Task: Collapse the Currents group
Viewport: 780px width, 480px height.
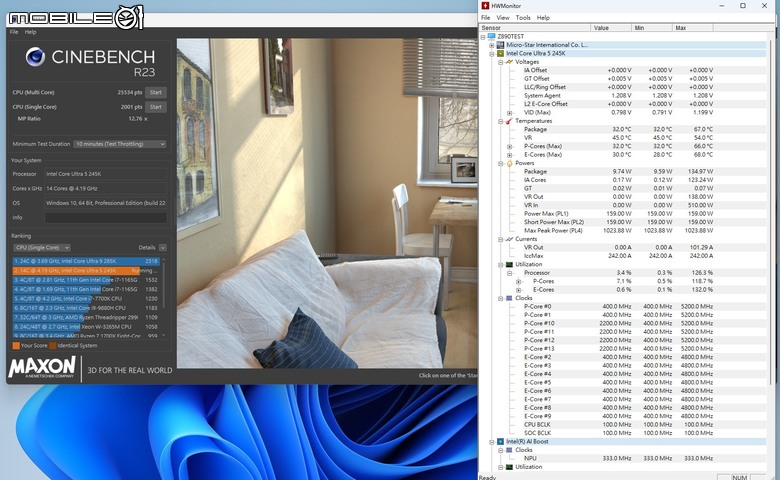Action: pos(500,239)
